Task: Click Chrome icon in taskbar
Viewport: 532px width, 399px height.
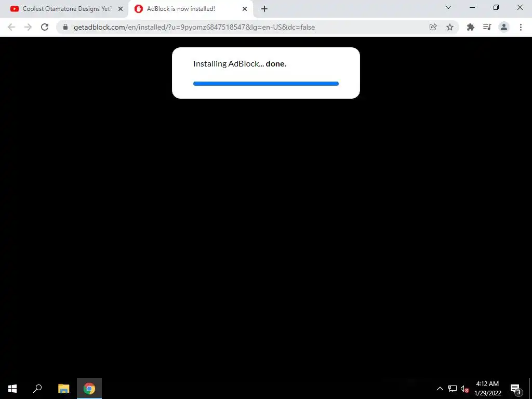Action: [89, 389]
